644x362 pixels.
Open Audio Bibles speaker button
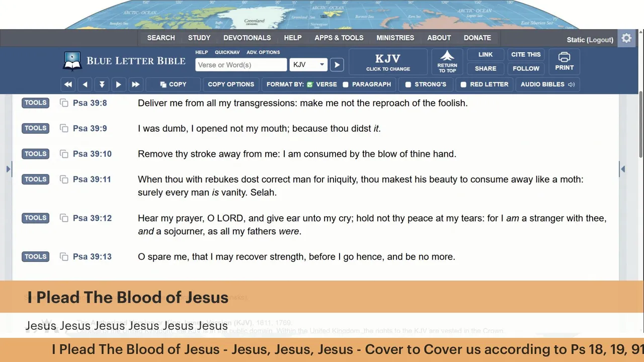(x=547, y=84)
